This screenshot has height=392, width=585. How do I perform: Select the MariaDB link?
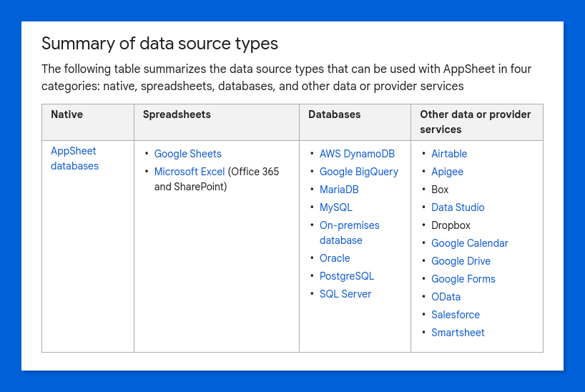point(339,190)
